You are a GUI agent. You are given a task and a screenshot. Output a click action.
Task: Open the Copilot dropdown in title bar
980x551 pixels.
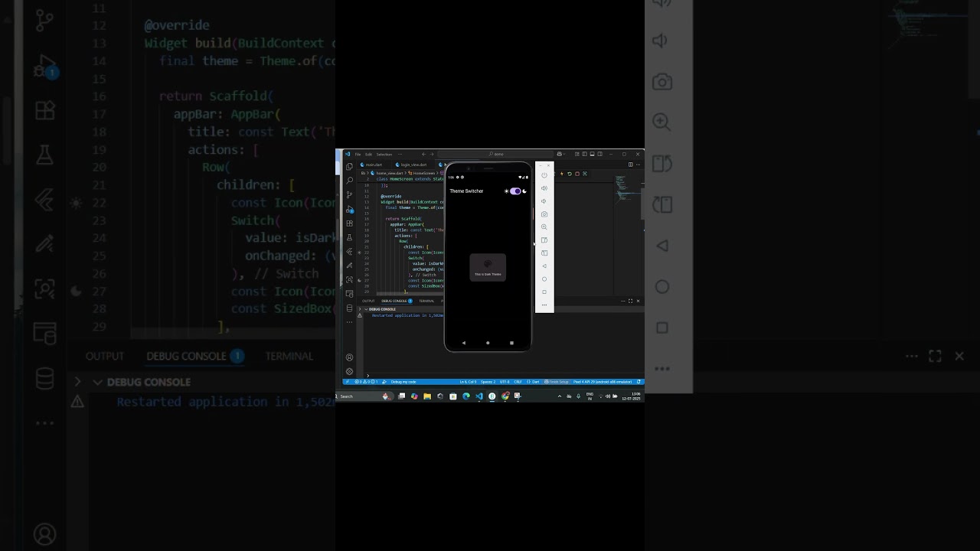coord(560,154)
